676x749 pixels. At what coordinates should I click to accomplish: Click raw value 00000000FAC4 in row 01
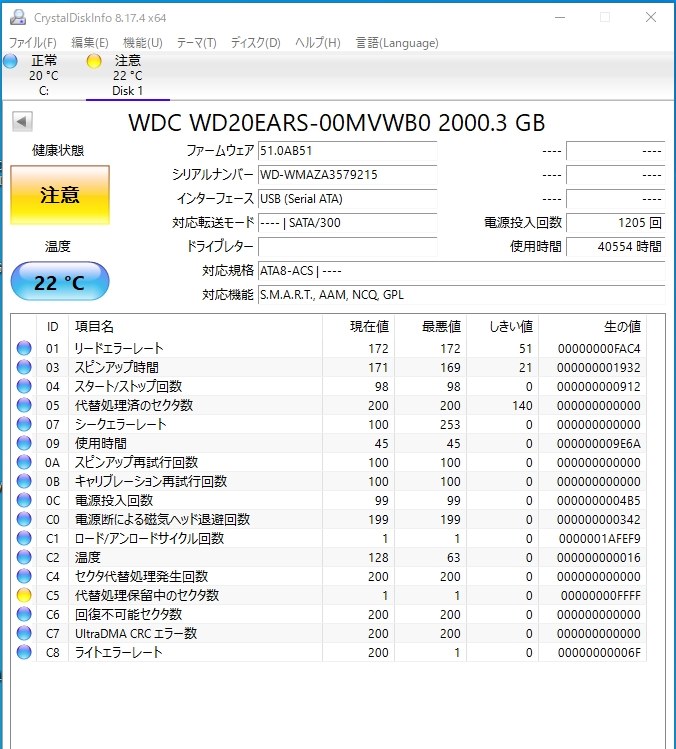coord(599,349)
